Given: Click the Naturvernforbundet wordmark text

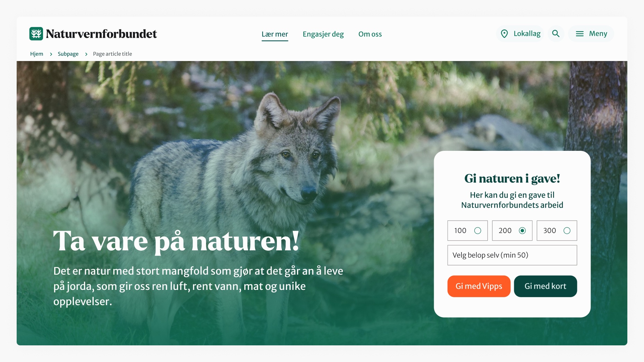Looking at the screenshot, I should (x=101, y=34).
